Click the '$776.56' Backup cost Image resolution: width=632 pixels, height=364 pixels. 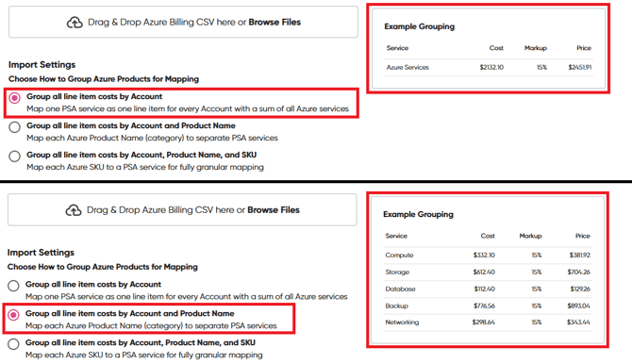pyautogui.click(x=484, y=306)
